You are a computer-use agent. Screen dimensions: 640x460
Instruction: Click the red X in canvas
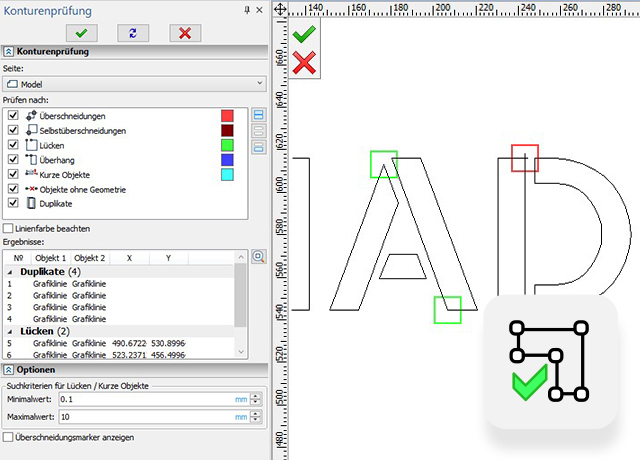(304, 62)
